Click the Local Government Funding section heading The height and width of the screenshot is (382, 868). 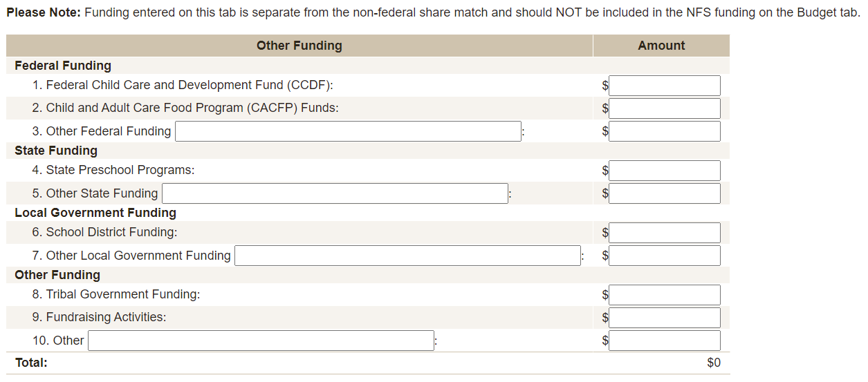coord(95,213)
